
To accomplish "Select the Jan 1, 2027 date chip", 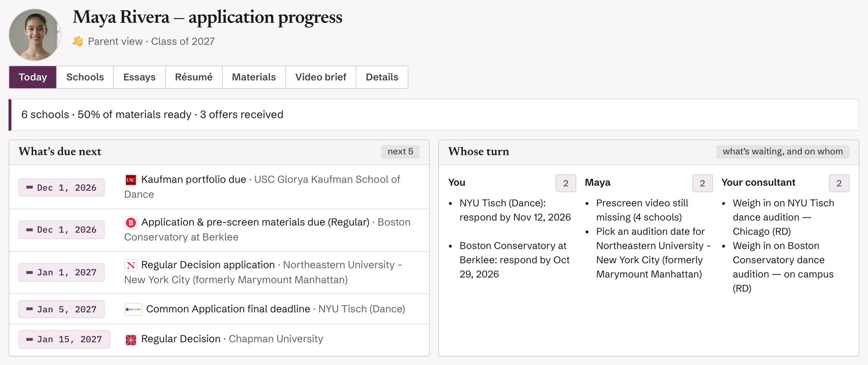I will (x=62, y=272).
